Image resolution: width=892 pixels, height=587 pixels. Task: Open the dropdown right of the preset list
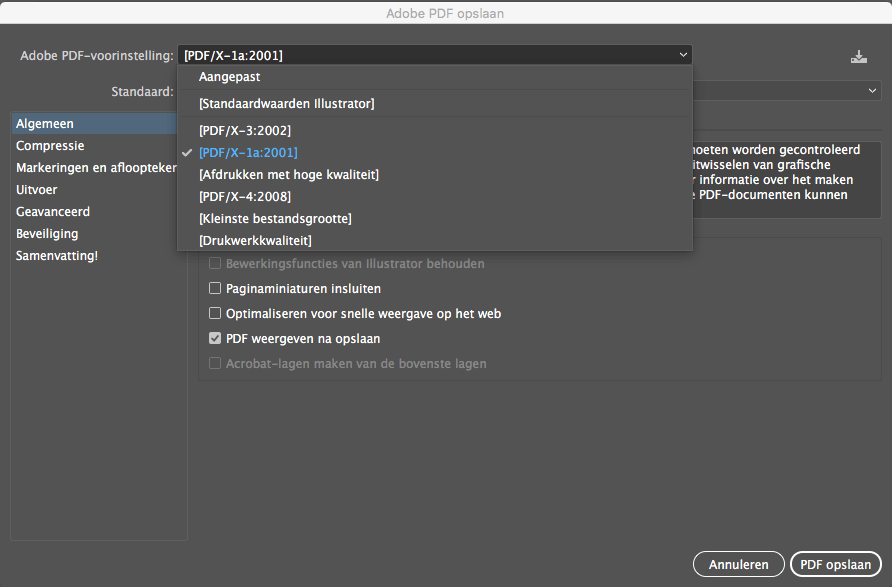click(787, 91)
